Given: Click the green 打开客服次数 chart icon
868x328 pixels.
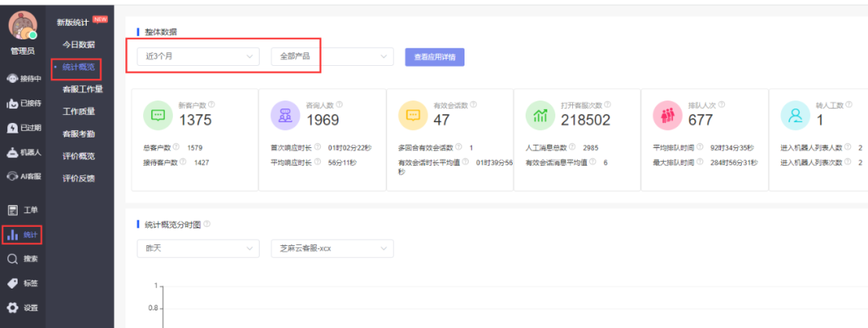Looking at the screenshot, I should click(x=540, y=115).
